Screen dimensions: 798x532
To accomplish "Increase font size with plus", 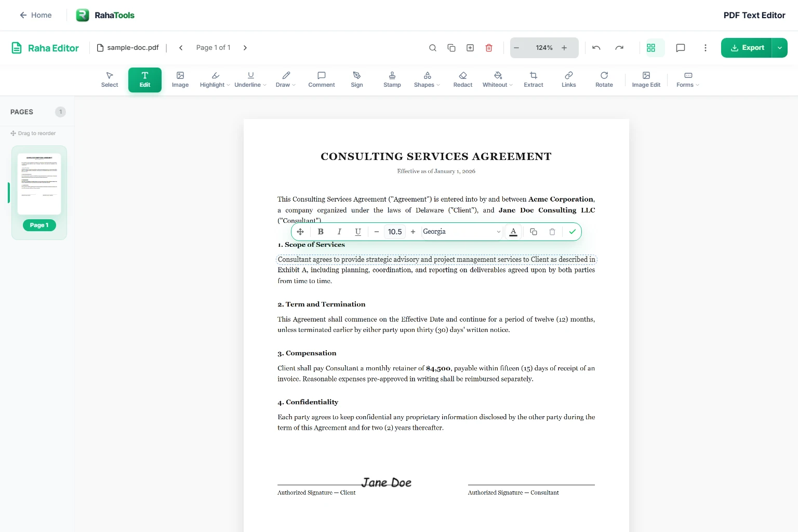I will click(x=413, y=232).
